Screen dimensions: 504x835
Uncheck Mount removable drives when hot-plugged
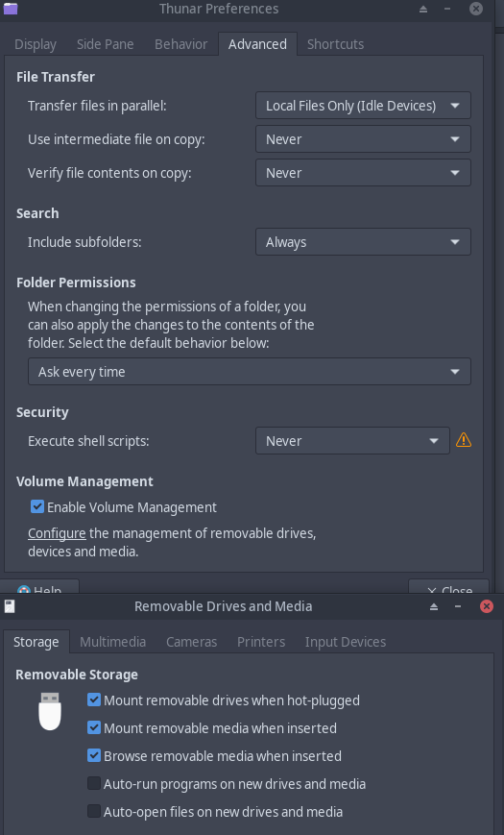(94, 700)
